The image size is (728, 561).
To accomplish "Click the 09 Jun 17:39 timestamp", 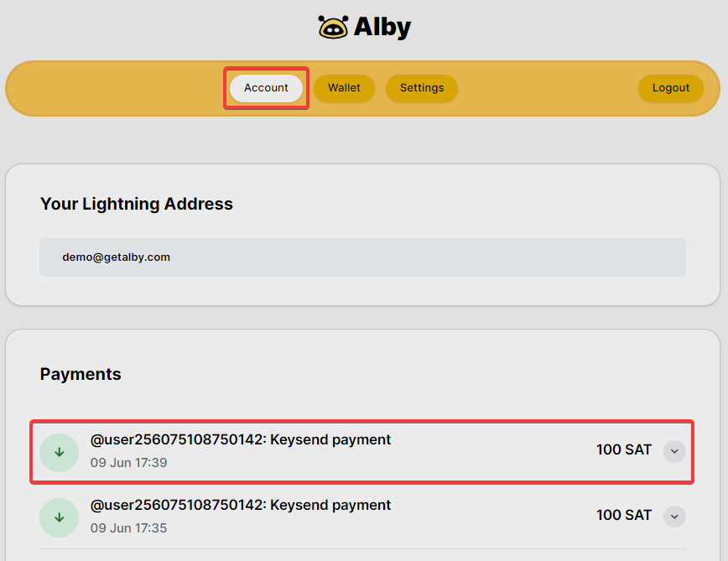I will coord(128,463).
